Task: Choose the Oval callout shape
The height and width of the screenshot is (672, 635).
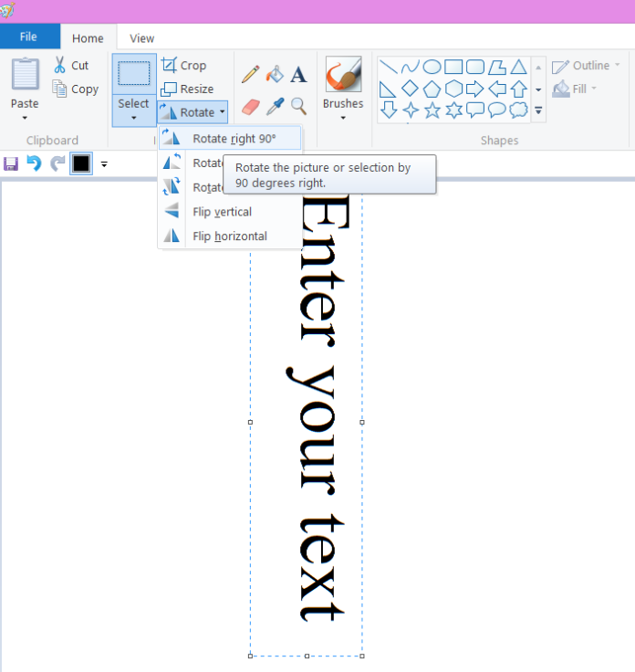Action: pos(496,110)
